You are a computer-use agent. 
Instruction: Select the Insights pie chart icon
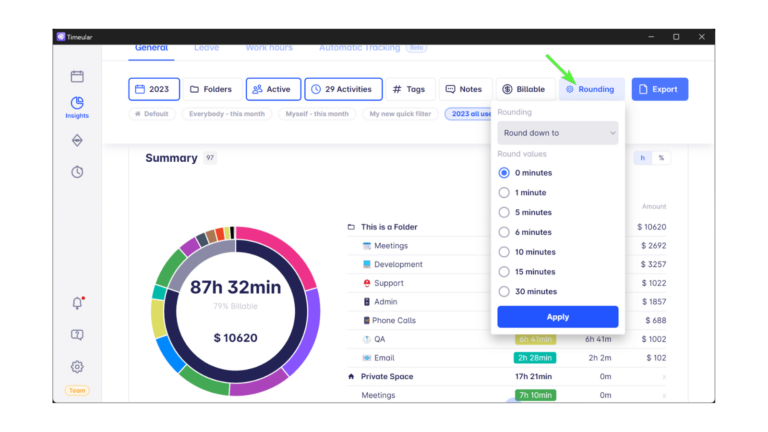pyautogui.click(x=77, y=103)
